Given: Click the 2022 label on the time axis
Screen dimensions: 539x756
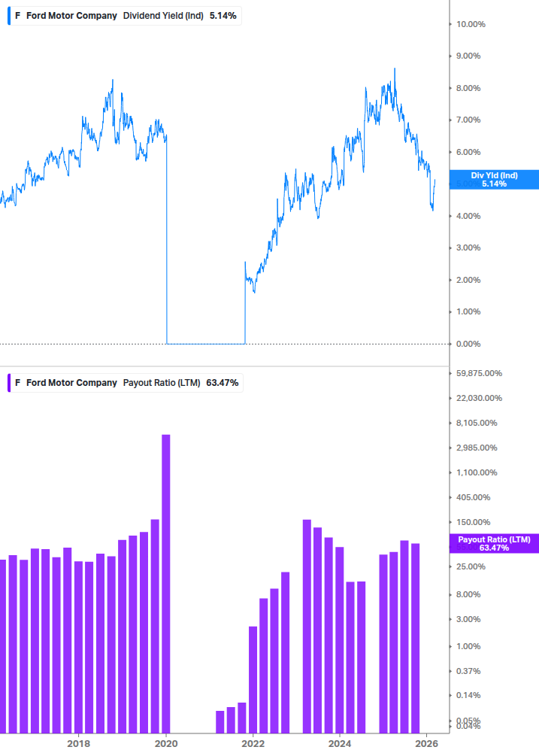Looking at the screenshot, I should click(x=253, y=743).
